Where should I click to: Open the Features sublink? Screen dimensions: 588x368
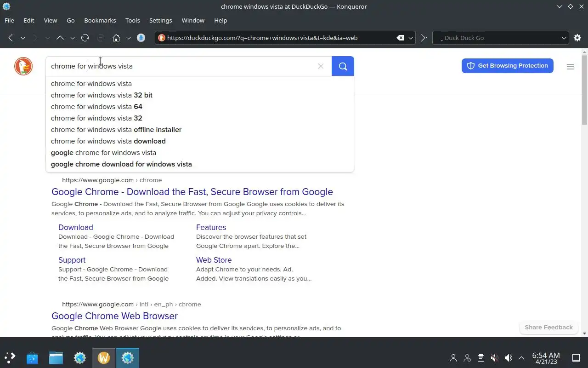211,227
